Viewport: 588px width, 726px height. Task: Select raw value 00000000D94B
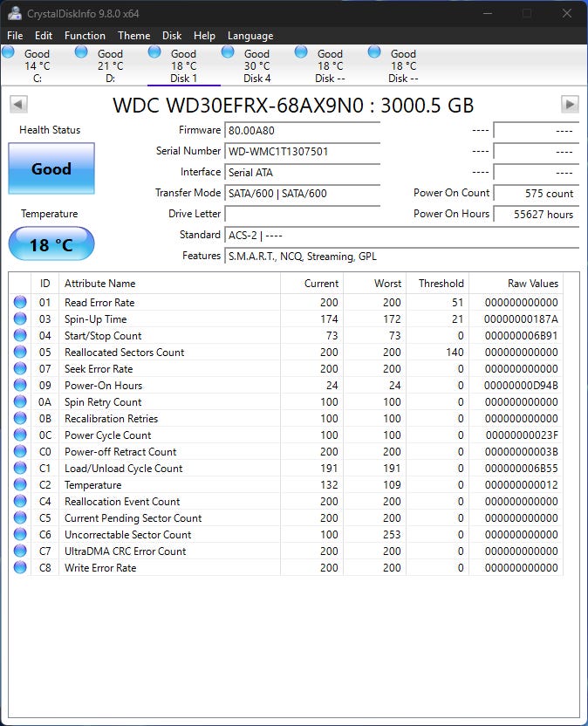click(x=521, y=385)
